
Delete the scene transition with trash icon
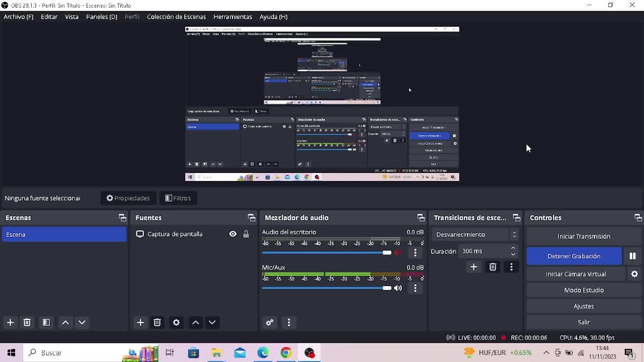coord(493,267)
